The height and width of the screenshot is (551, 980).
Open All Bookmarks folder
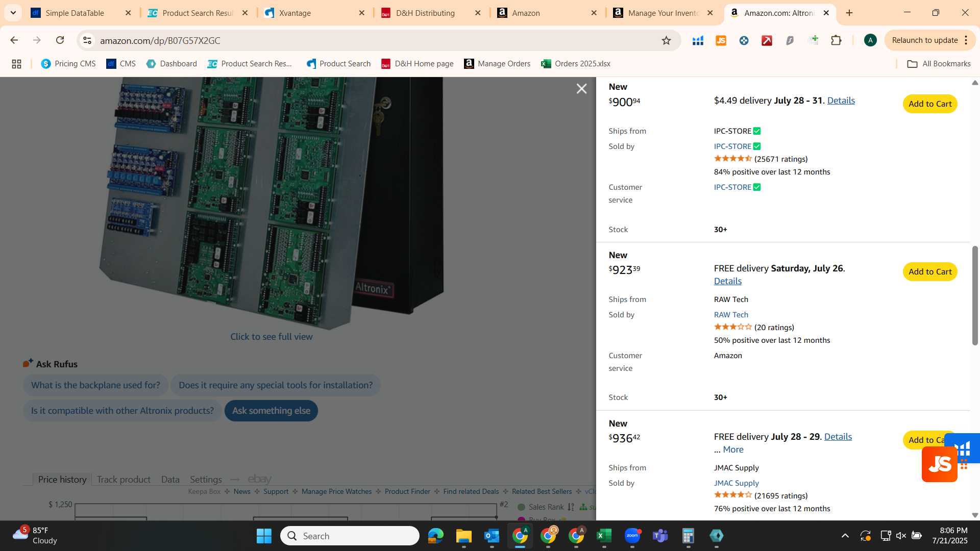(939, 64)
